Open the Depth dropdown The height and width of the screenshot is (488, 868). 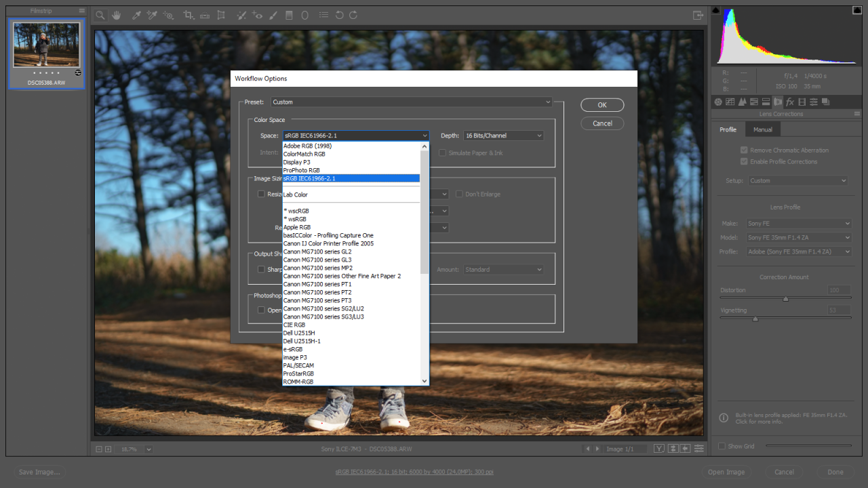(503, 136)
